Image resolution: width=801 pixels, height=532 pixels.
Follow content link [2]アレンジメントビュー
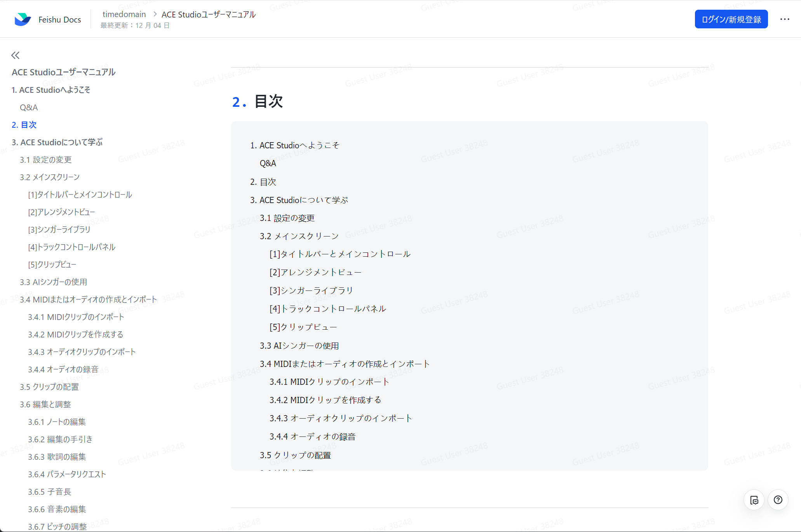(x=315, y=272)
